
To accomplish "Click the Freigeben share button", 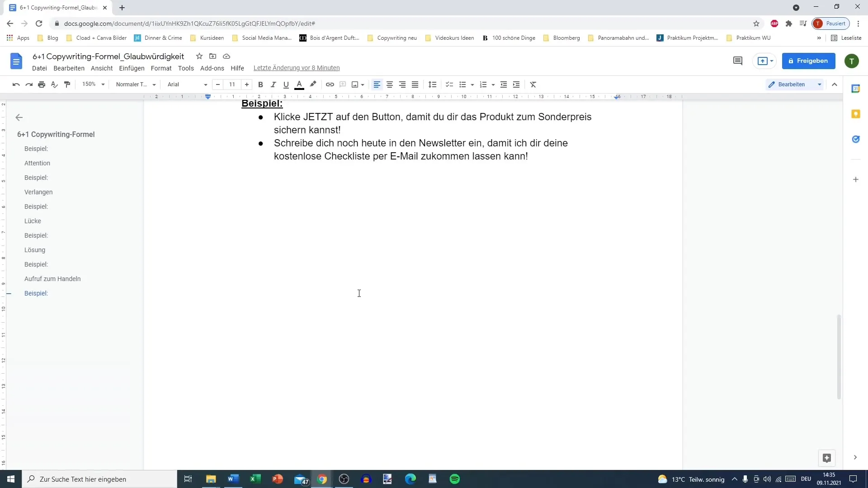I will point(809,61).
